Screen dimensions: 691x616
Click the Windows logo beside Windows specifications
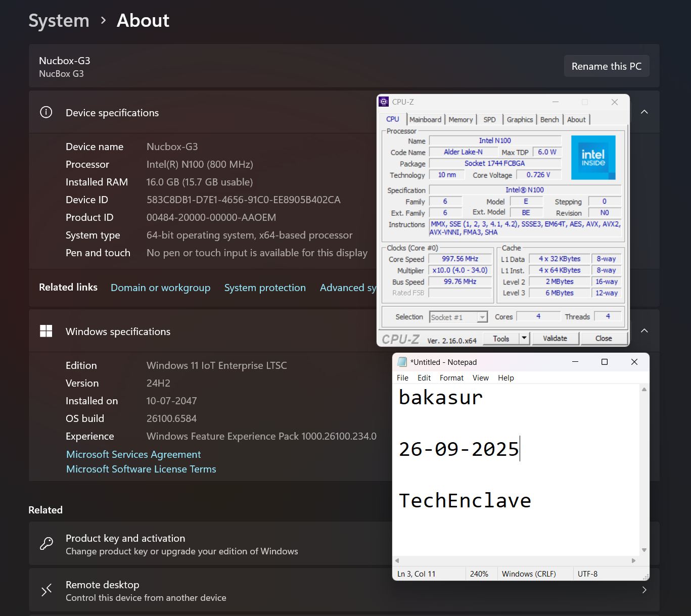point(46,331)
